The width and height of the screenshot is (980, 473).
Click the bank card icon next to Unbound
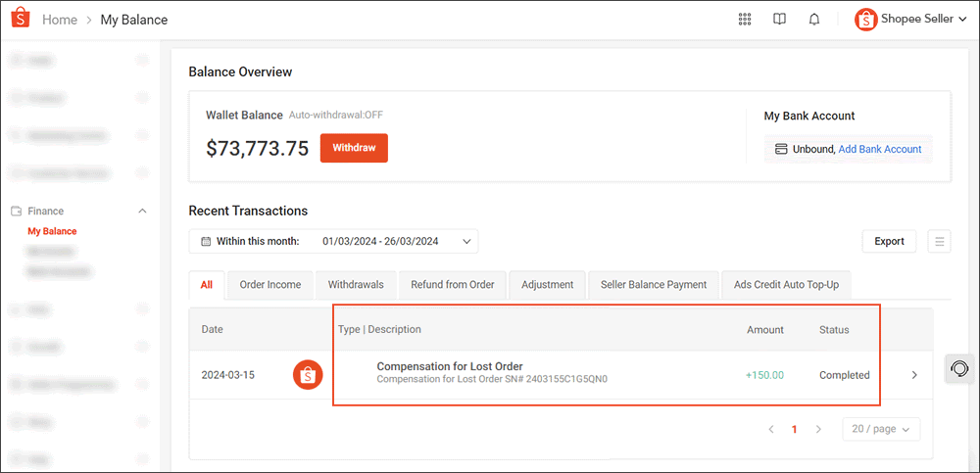pos(781,149)
